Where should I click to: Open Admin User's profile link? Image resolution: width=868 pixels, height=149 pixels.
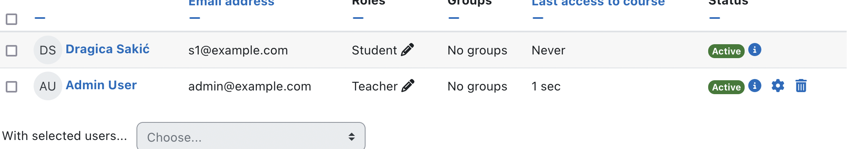pos(101,85)
